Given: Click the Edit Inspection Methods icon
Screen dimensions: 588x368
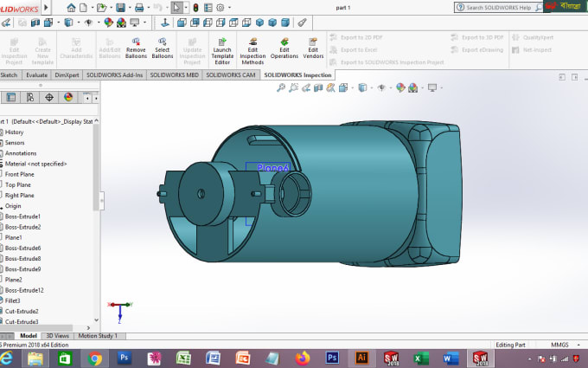Looking at the screenshot, I should click(252, 51).
